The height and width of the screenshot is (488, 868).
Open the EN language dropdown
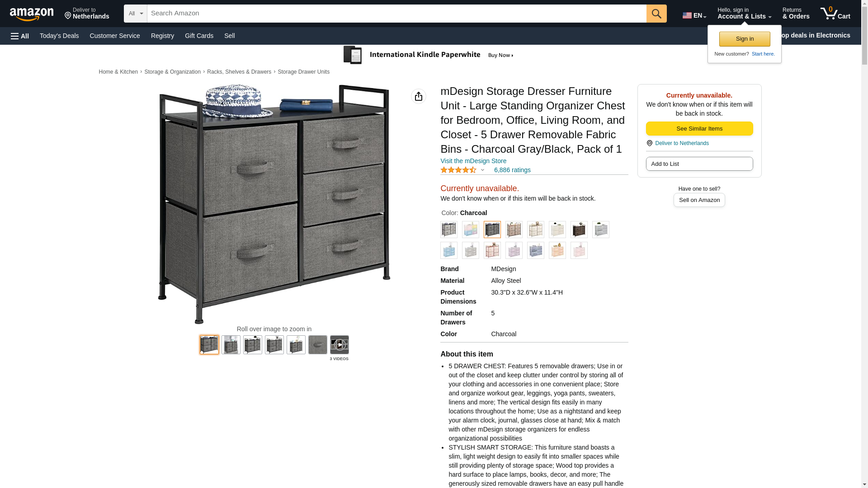point(694,15)
